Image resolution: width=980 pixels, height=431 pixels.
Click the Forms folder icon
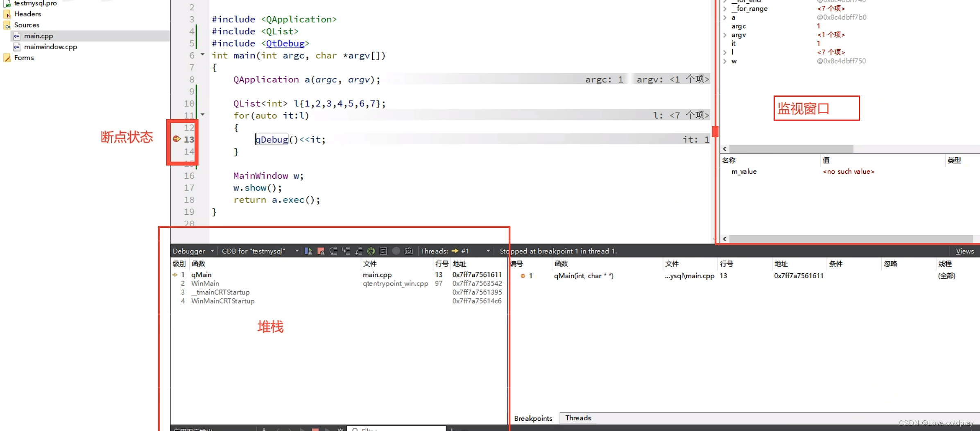coord(7,58)
